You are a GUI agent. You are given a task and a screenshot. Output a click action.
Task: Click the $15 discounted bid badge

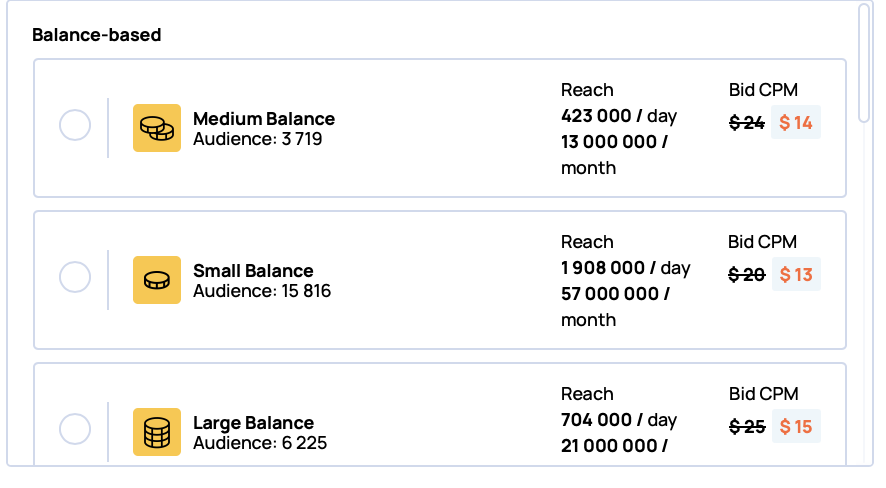(x=796, y=427)
